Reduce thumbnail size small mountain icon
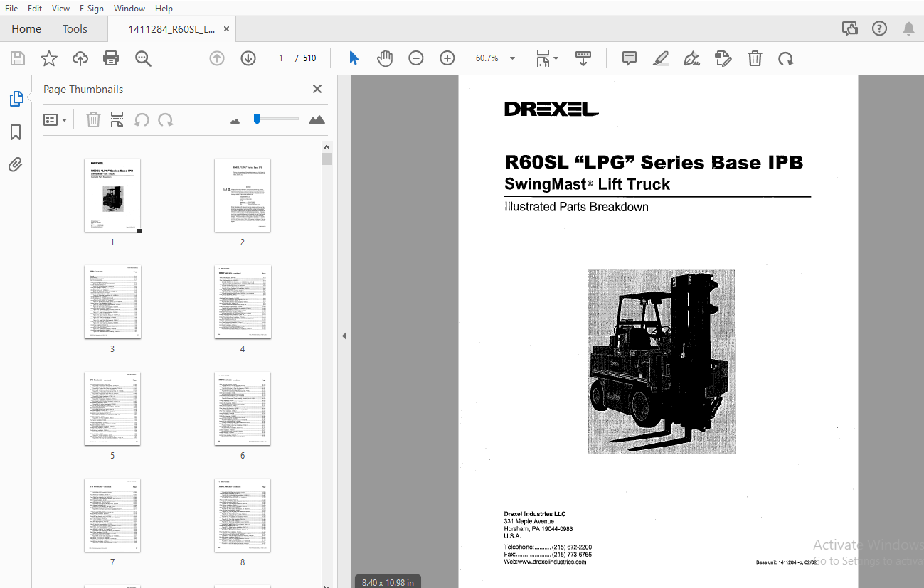The width and height of the screenshot is (924, 588). [x=235, y=121]
